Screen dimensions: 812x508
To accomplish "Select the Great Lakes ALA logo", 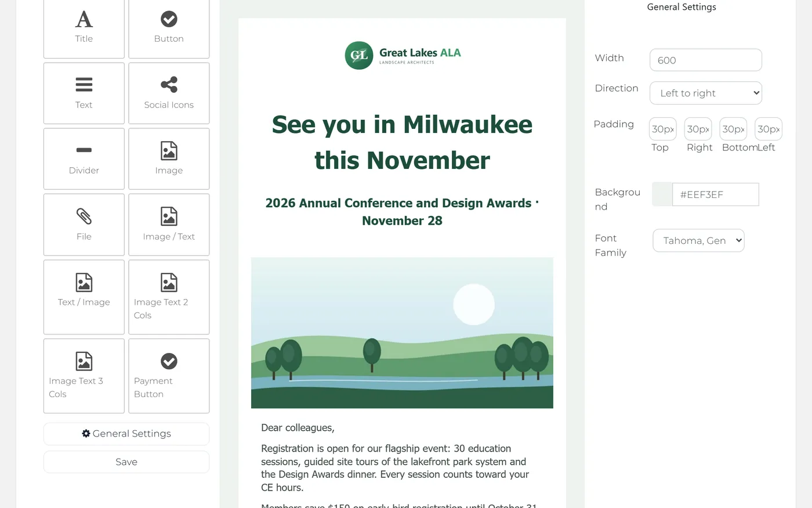I will (403, 55).
